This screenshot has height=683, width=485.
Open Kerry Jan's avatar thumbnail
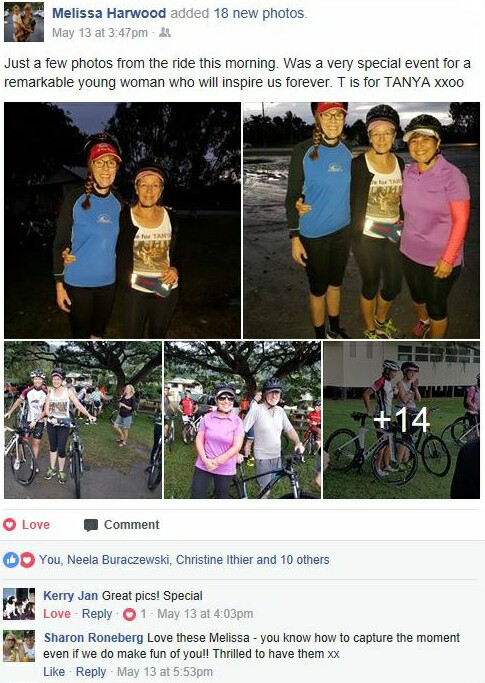pyautogui.click(x=19, y=604)
